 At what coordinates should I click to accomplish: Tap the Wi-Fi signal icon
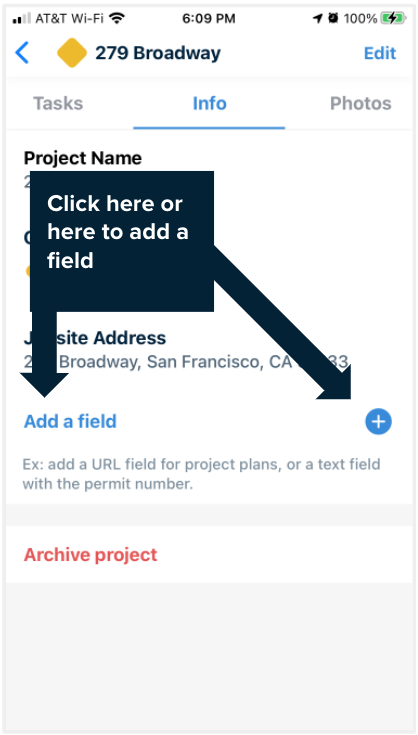[x=117, y=18]
